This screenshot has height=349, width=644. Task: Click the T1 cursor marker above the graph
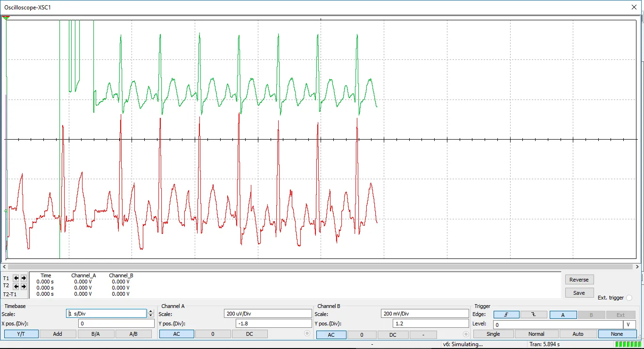pyautogui.click(x=6, y=17)
